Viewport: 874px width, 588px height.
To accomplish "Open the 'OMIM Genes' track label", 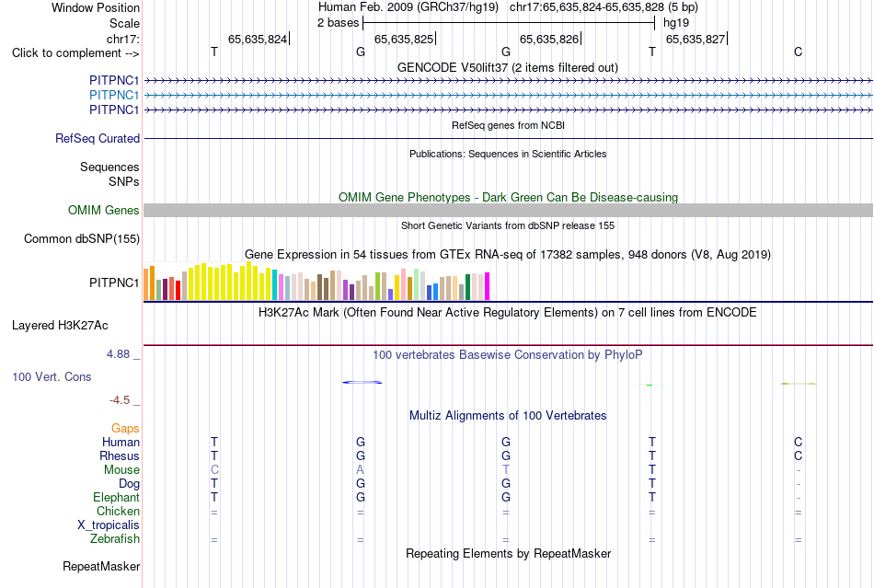I will click(x=103, y=210).
